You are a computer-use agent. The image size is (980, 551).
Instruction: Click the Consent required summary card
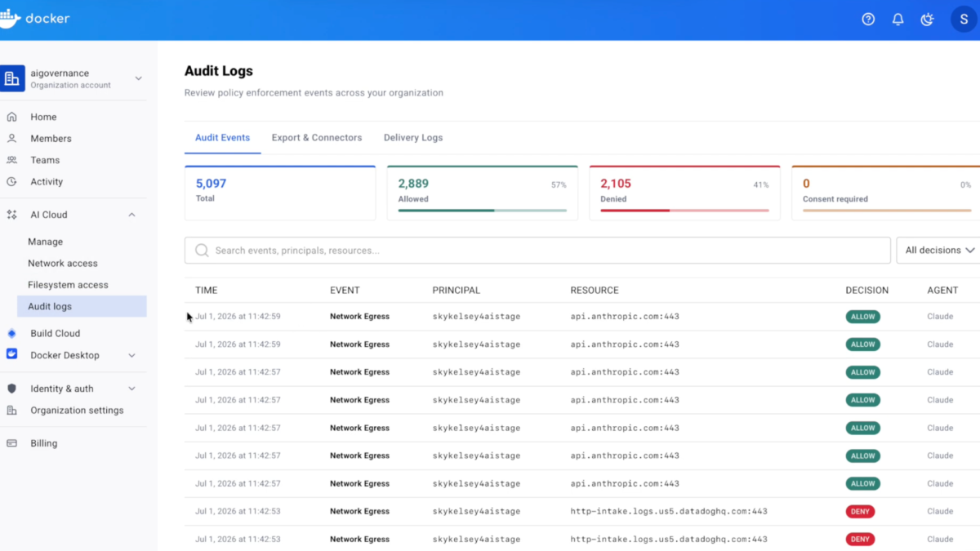(886, 193)
